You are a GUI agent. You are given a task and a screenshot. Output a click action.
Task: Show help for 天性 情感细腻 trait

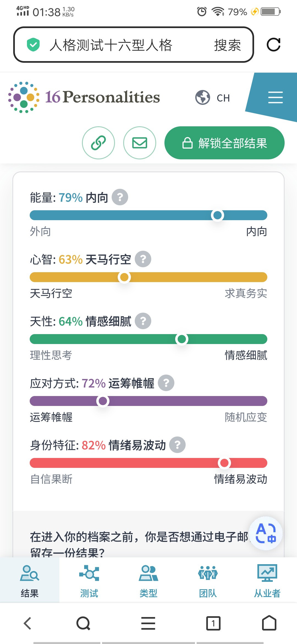click(143, 321)
